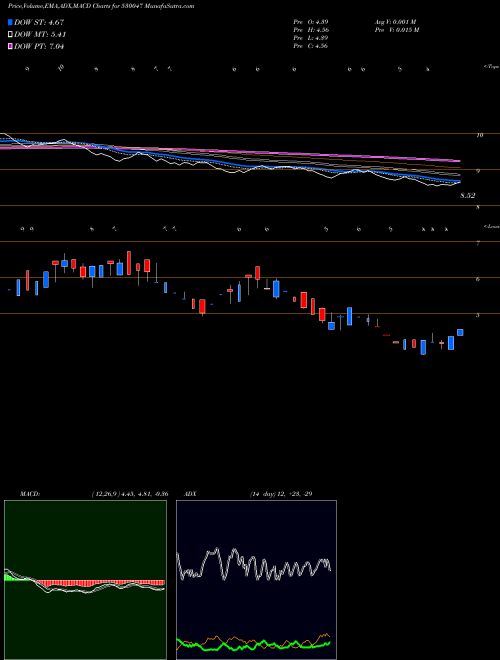Viewport: 500px width, 660px height.
Task: Select the 'DOW MT: 5.41' legend label
Action: click(x=40, y=35)
